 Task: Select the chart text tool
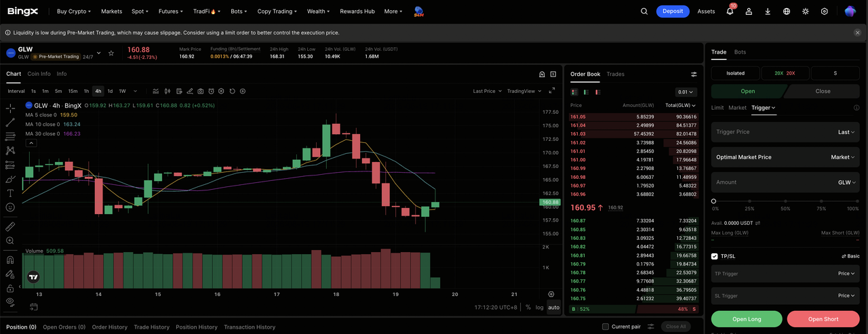pos(10,193)
